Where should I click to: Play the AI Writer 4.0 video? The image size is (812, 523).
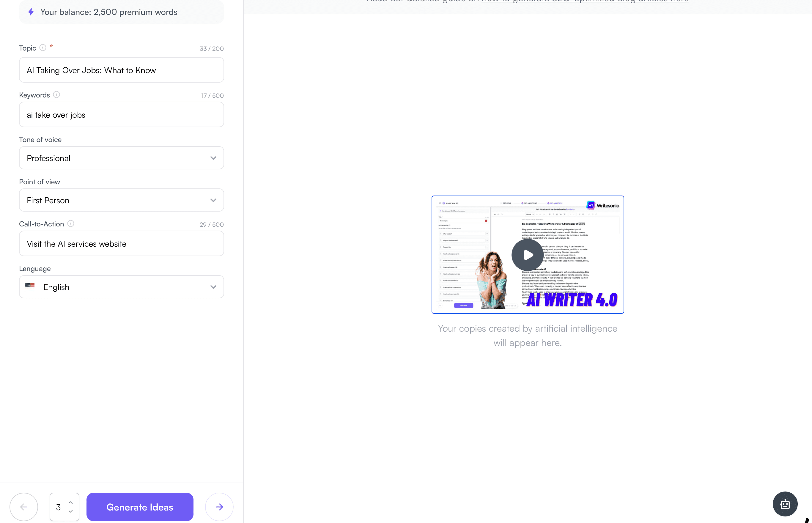coord(527,255)
